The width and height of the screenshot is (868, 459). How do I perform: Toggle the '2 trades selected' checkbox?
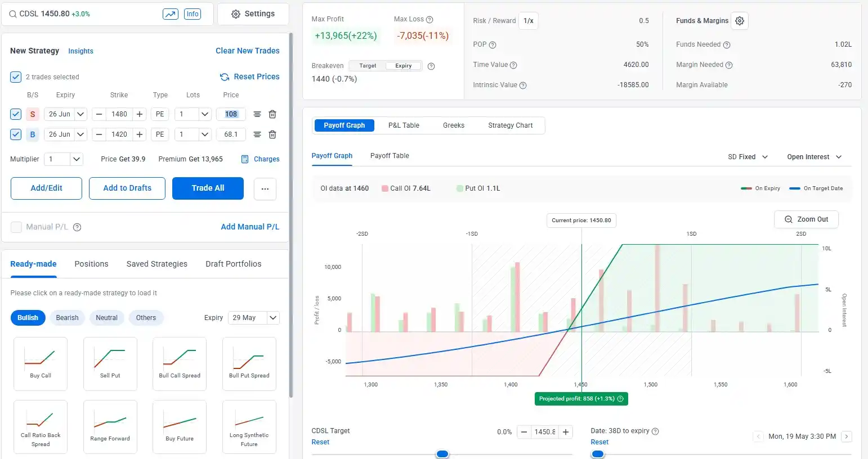coord(16,77)
